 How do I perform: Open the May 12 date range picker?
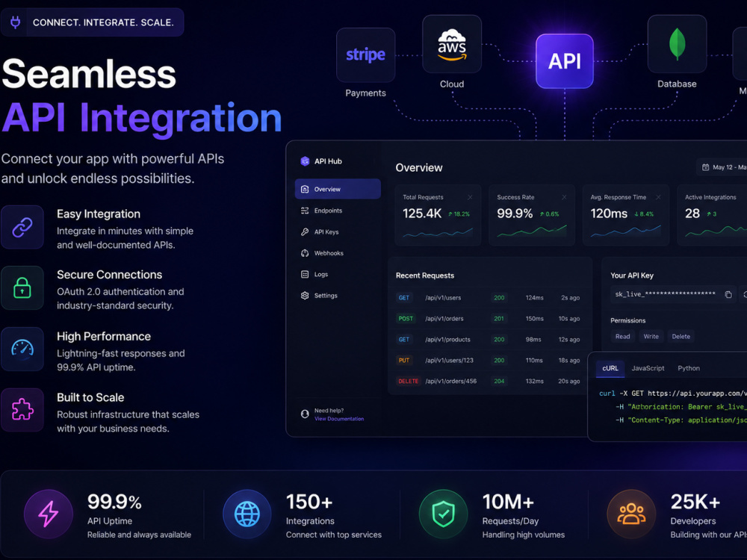point(722,167)
